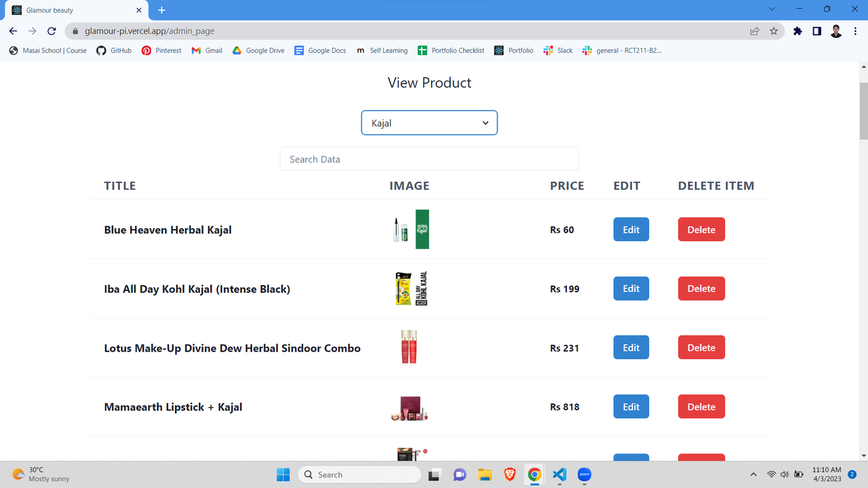868x488 pixels.
Task: Open the Portfolio bookmark
Action: click(514, 50)
